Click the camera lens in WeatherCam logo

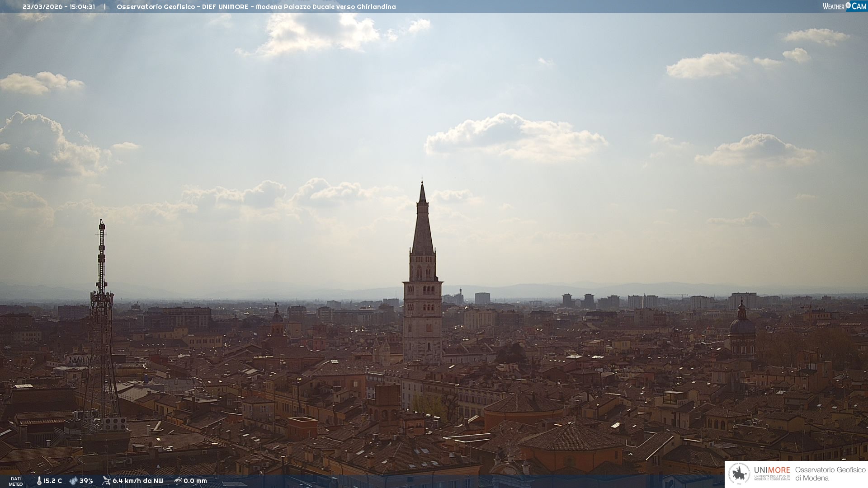[848, 6]
